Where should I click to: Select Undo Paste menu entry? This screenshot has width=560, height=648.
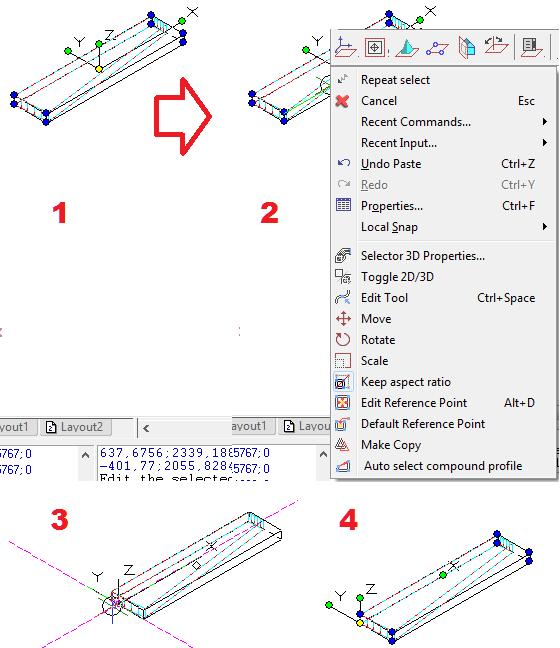tap(444, 164)
